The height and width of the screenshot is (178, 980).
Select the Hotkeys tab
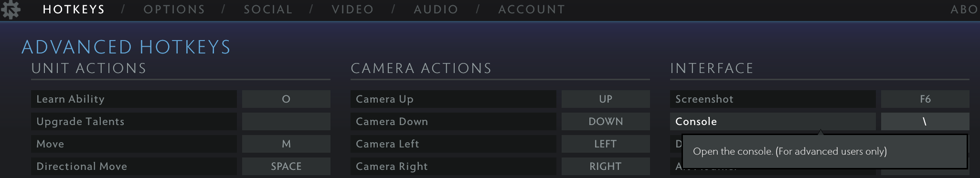pyautogui.click(x=74, y=10)
